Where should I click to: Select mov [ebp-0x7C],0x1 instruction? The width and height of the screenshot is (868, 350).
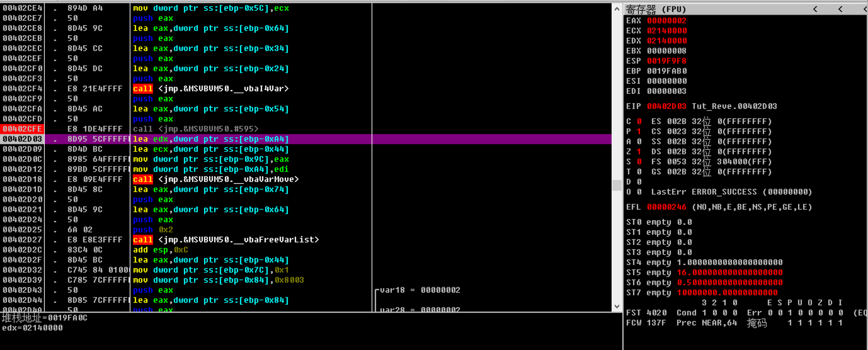click(211, 270)
